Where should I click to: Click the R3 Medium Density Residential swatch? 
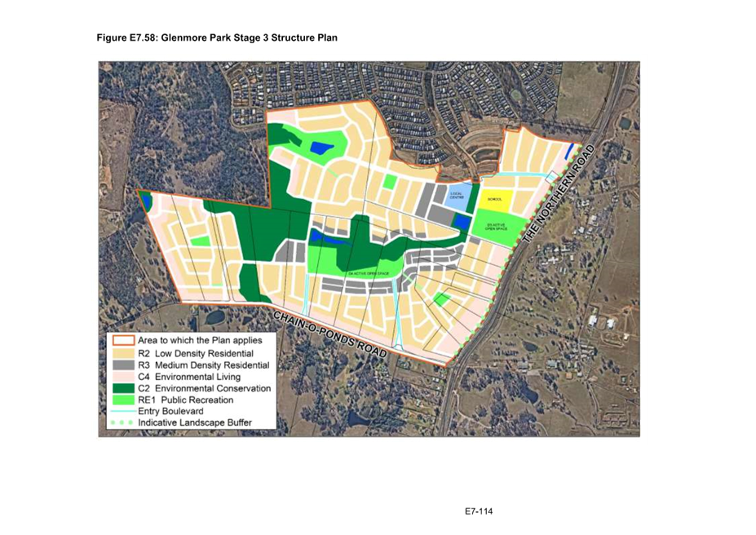pyautogui.click(x=123, y=365)
